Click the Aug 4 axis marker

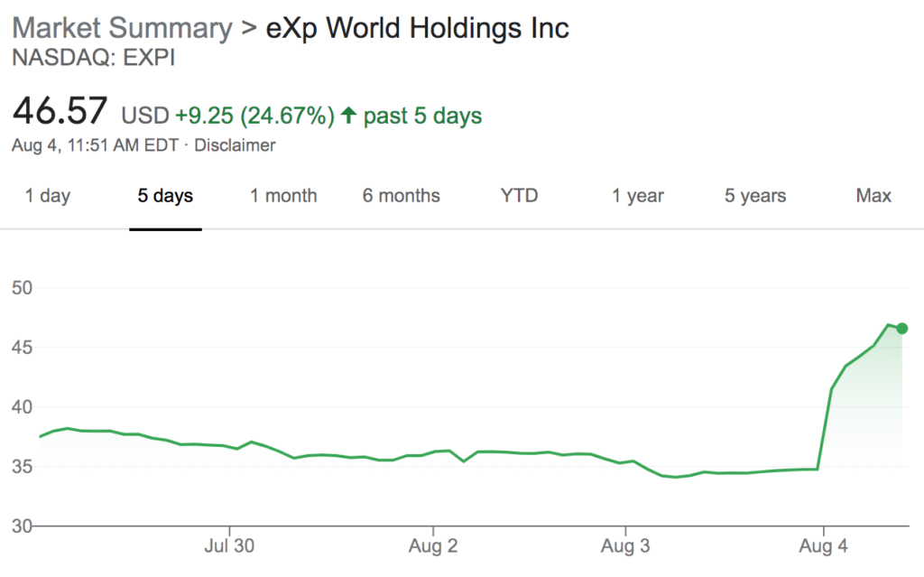tap(823, 545)
